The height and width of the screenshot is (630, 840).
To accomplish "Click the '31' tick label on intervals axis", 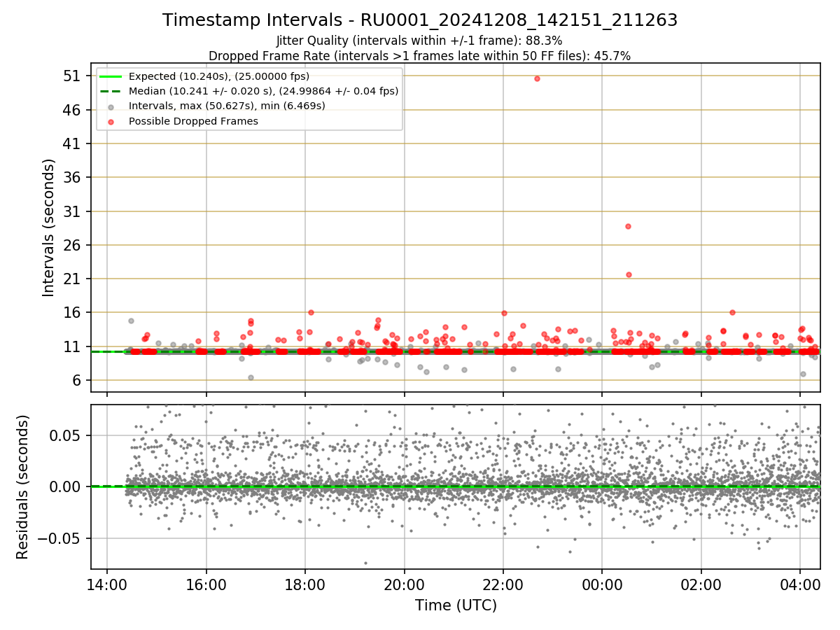I will [x=73, y=211].
